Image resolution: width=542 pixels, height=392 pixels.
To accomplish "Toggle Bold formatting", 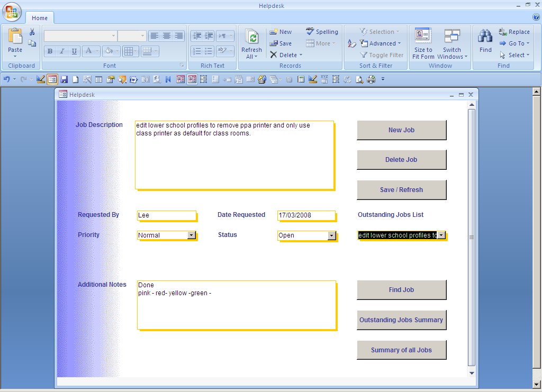I will coord(50,51).
